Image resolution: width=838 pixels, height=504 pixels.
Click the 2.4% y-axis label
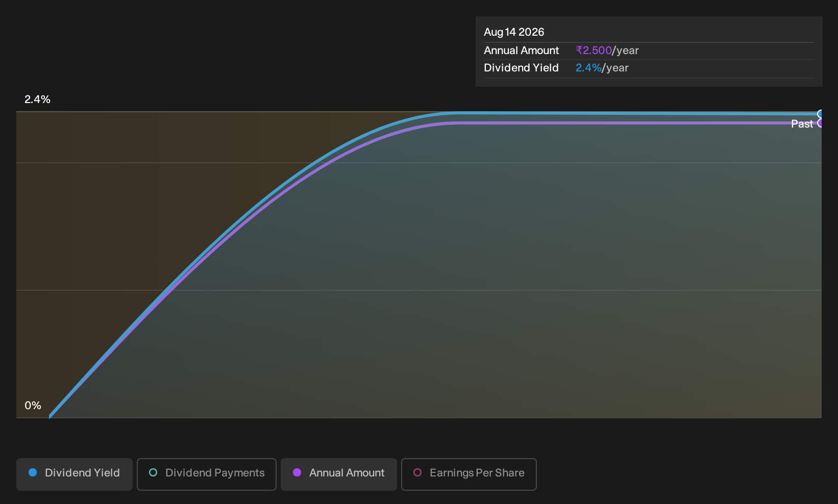tap(37, 99)
